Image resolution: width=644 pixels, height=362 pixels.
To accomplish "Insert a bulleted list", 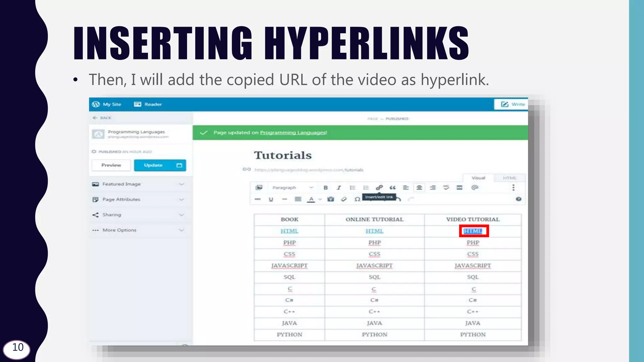I will [x=353, y=188].
